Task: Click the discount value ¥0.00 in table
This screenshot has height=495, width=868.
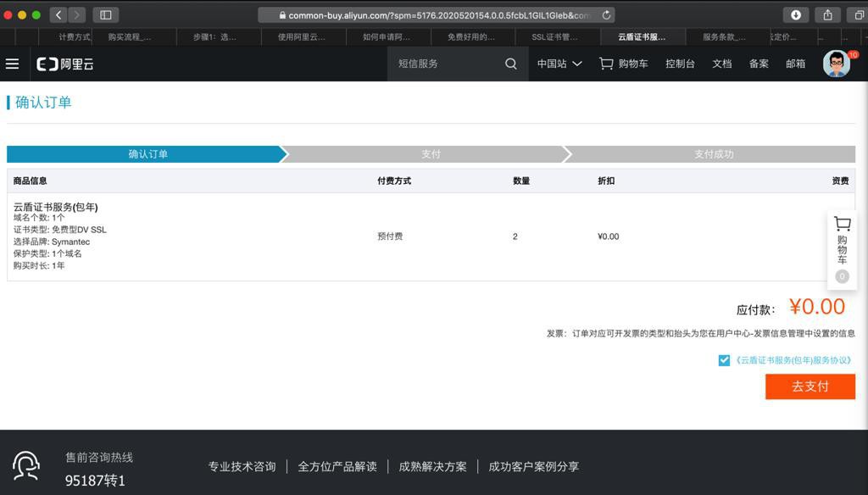Action: [609, 236]
